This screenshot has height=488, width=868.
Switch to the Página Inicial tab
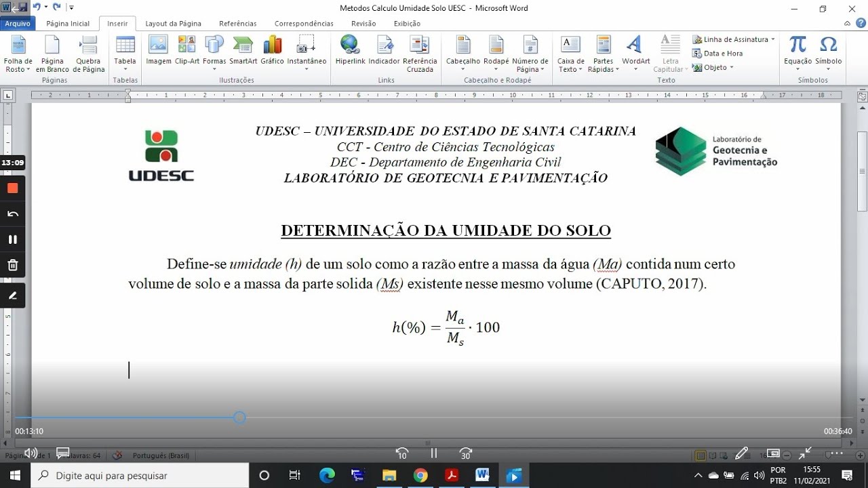68,23
